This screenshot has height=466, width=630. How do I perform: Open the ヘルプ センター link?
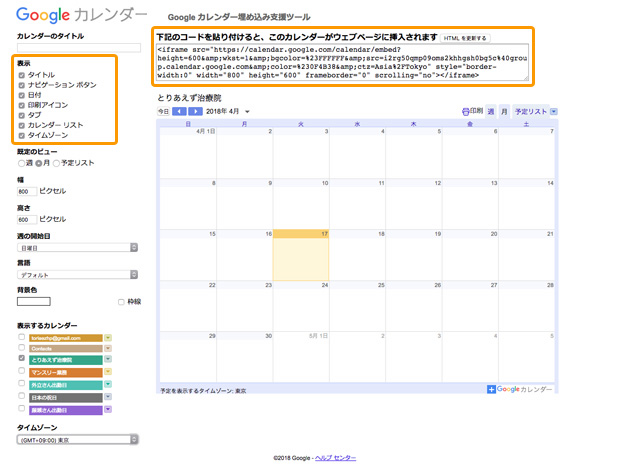[x=335, y=458]
